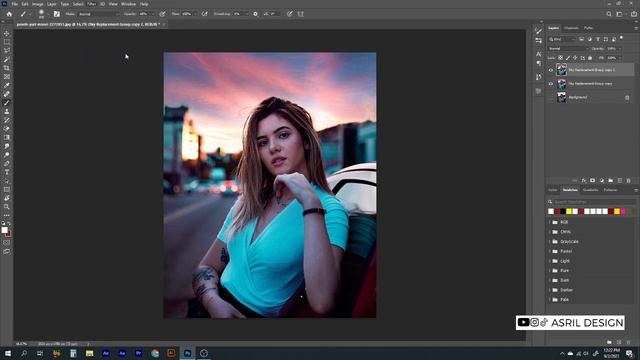
Task: Open the Window menu
Action: (128, 4)
